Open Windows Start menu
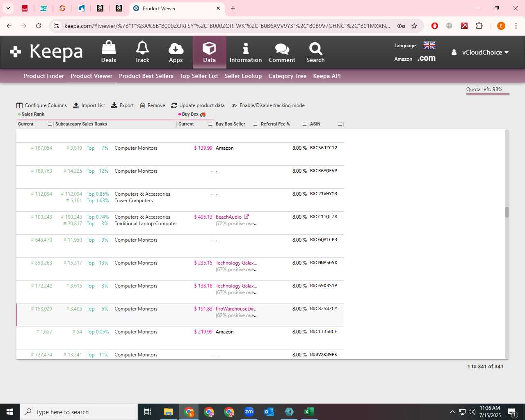 (10, 412)
